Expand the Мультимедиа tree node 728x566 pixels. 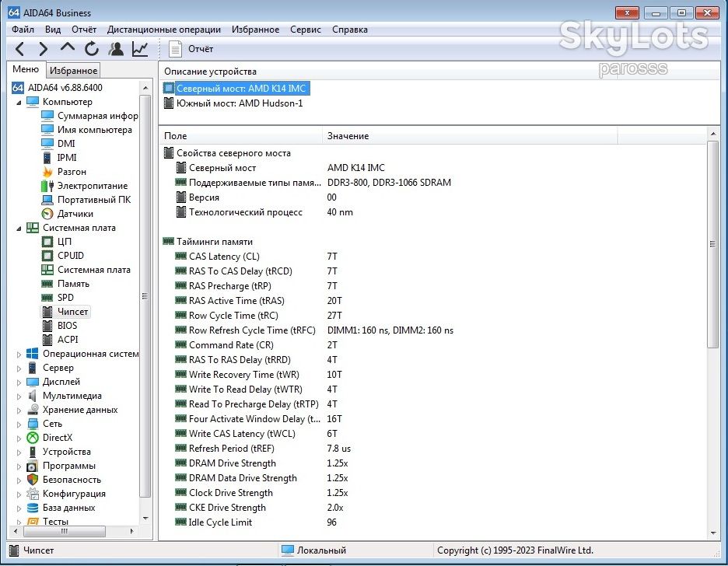coord(19,397)
